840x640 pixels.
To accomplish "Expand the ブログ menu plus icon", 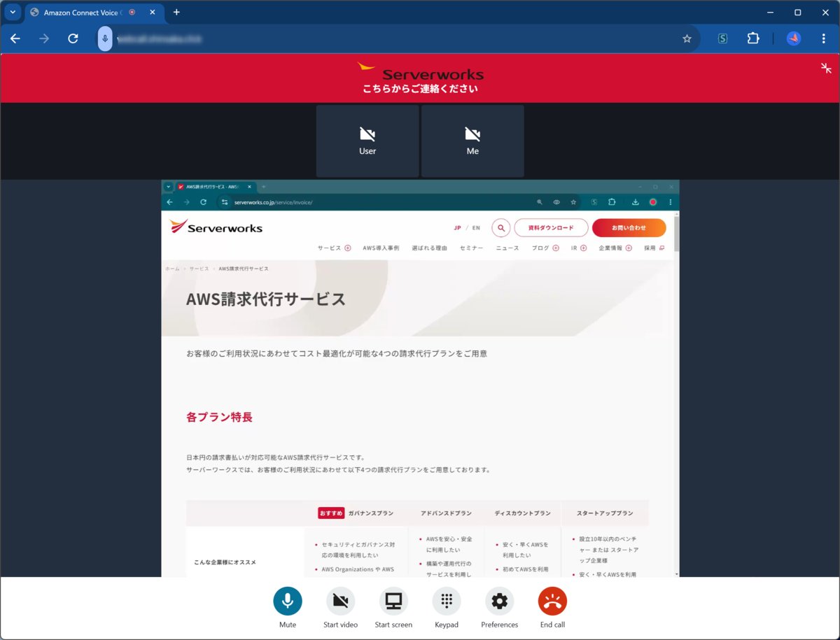I will 556,248.
